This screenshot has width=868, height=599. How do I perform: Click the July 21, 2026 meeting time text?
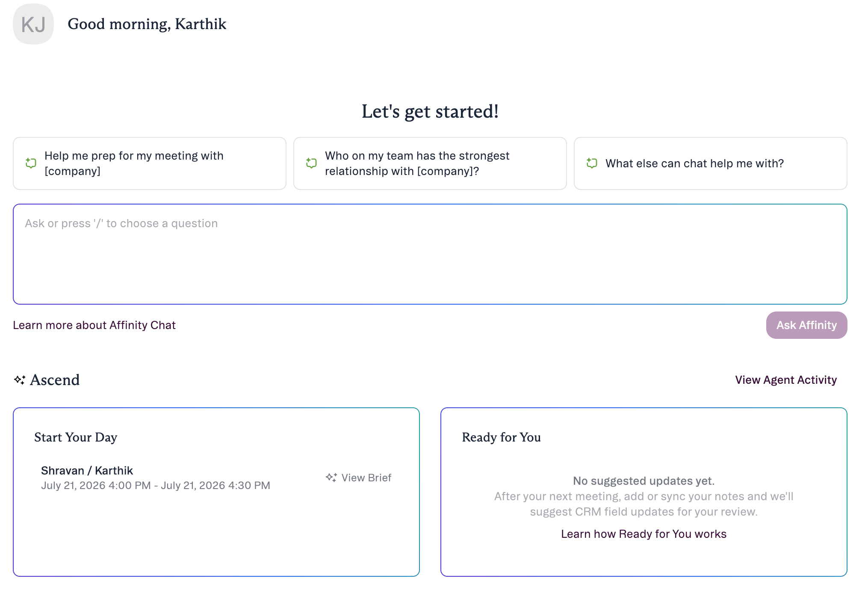156,486
